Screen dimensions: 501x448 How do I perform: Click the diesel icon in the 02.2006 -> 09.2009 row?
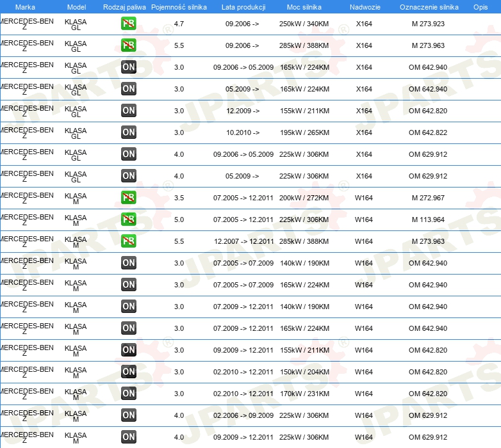point(128,415)
